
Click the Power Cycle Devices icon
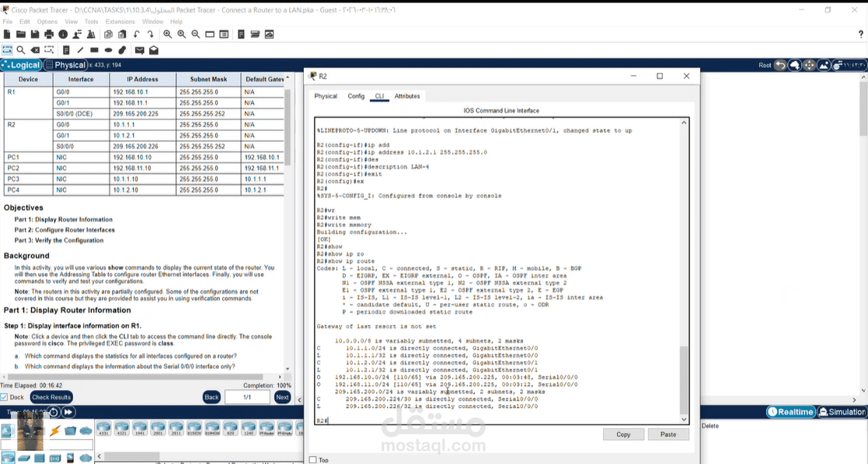pos(54,412)
